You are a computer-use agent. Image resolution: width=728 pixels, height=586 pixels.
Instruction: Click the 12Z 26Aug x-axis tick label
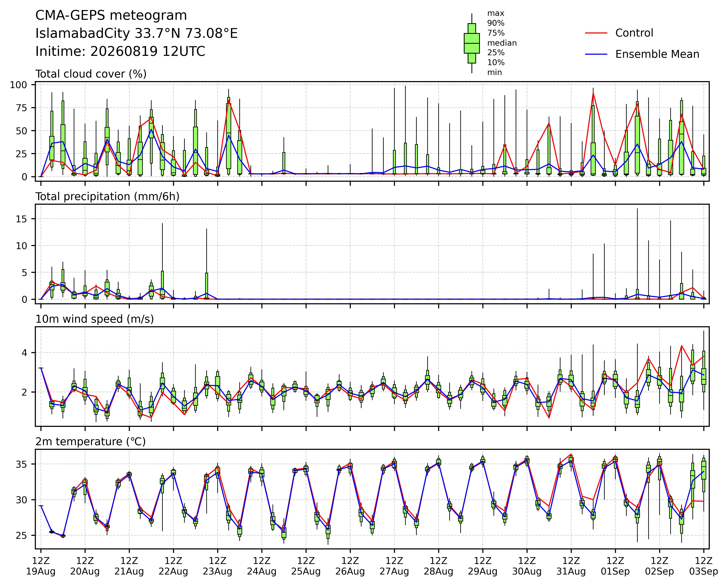(x=350, y=566)
